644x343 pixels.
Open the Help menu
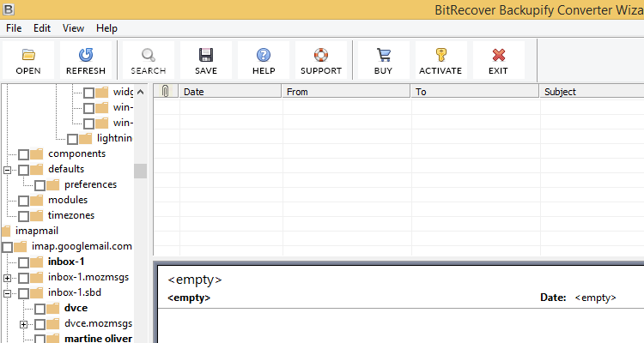(x=106, y=28)
